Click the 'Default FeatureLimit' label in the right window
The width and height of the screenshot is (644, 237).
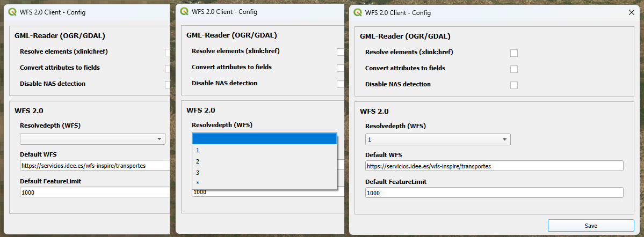[x=396, y=182]
